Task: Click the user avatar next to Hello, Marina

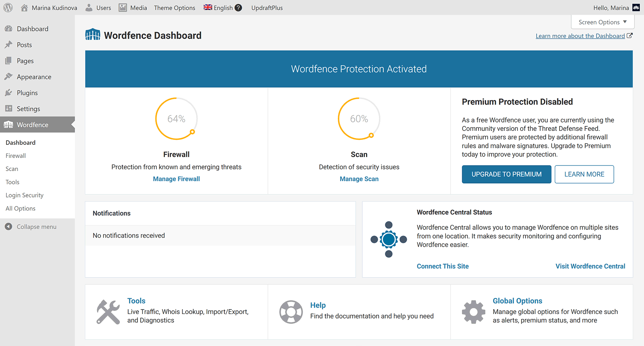Action: [636, 8]
